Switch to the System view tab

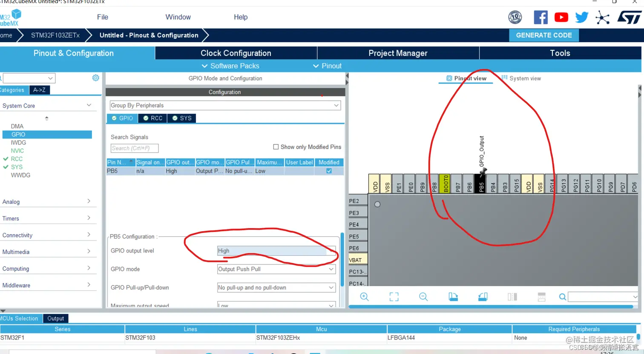click(521, 78)
